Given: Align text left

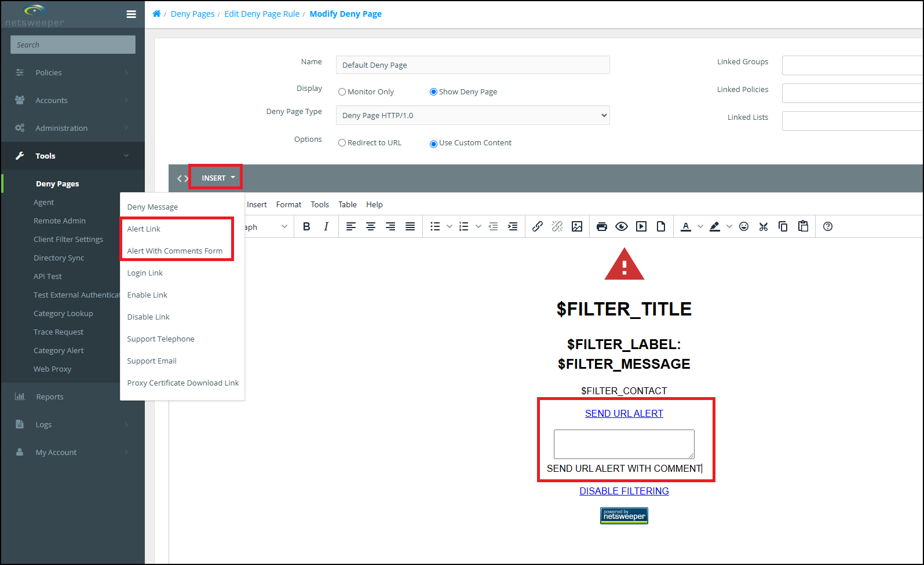Looking at the screenshot, I should 351,226.
